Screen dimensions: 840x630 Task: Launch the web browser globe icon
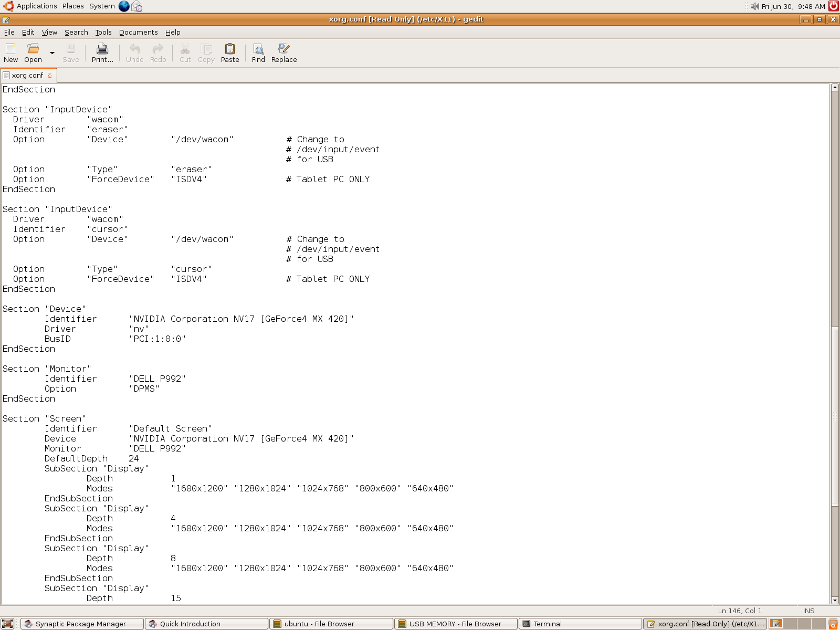pos(124,6)
